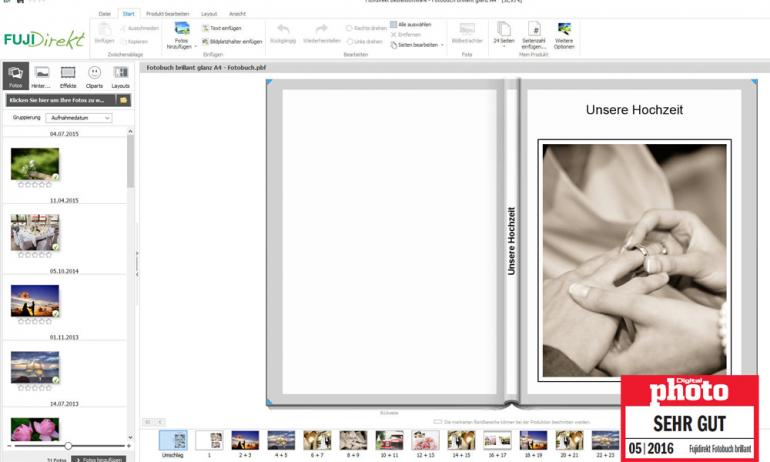This screenshot has height=462, width=770.
Task: Expand the 24 Seiten dropdown
Action: 504,47
